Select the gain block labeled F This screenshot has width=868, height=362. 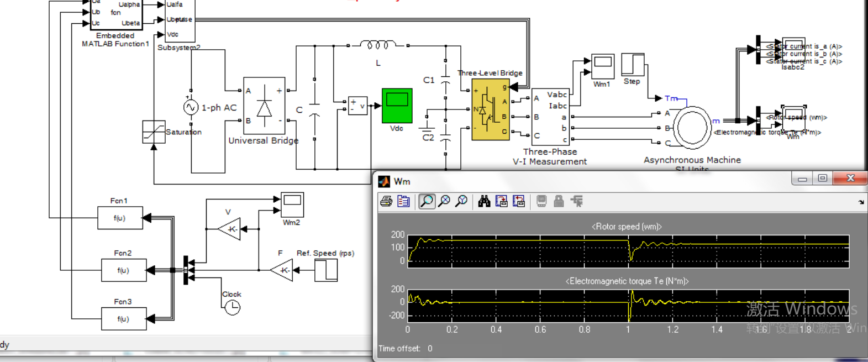pyautogui.click(x=282, y=270)
